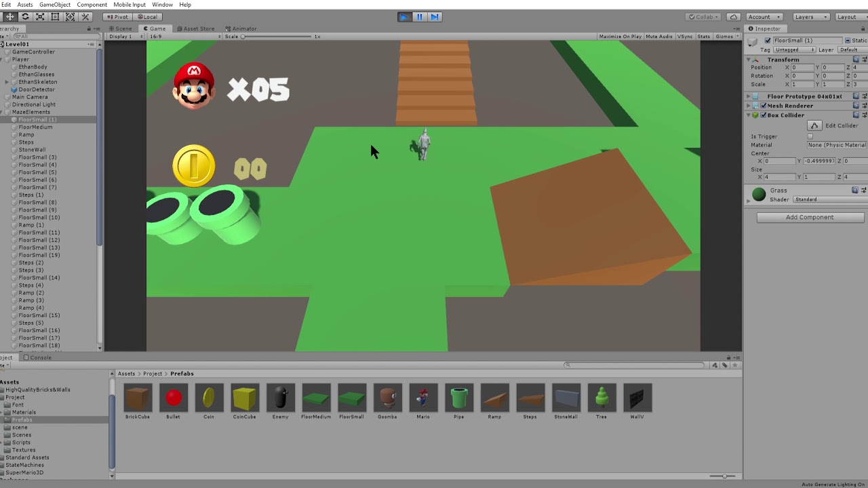Image resolution: width=868 pixels, height=488 pixels.
Task: Select the Tree prefab
Action: pos(601,401)
